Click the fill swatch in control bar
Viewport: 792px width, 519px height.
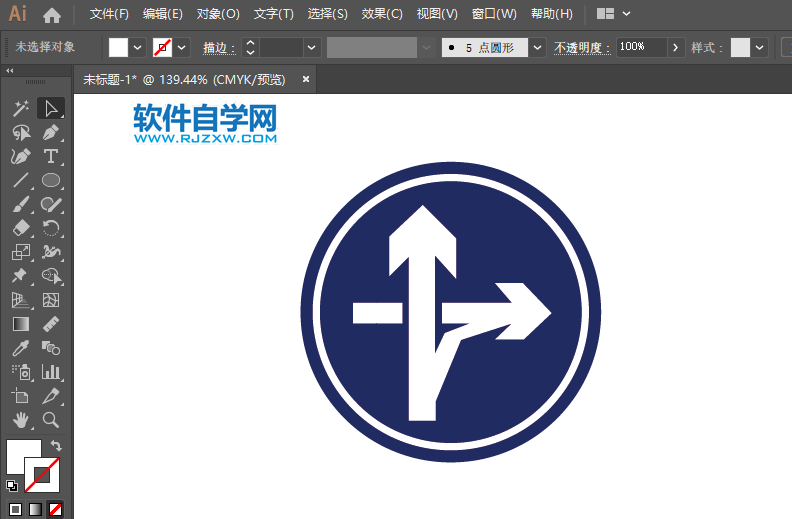coord(119,48)
